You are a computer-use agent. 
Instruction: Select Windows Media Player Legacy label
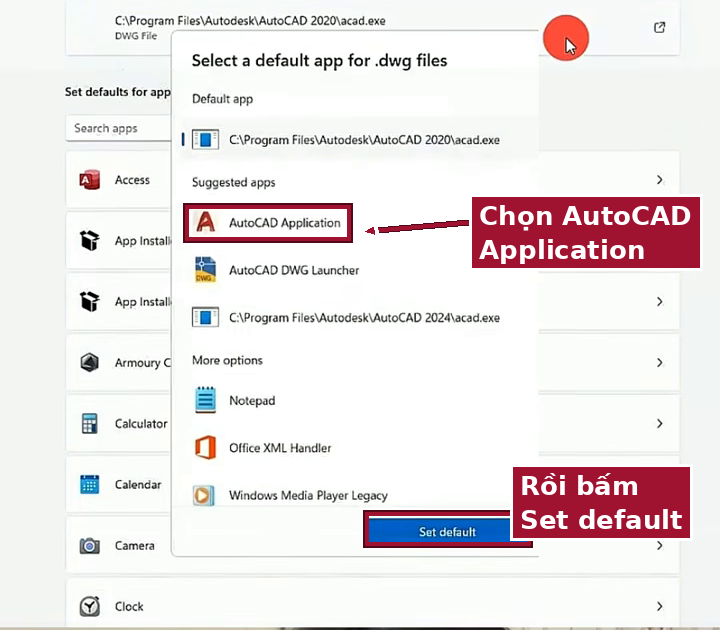(x=308, y=495)
